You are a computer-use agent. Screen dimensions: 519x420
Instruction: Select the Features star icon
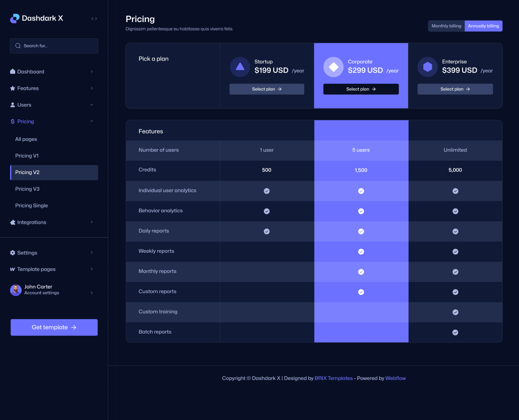(x=13, y=88)
